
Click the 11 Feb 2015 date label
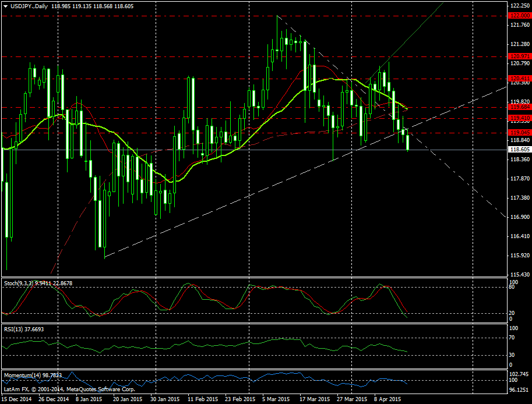coord(204,399)
